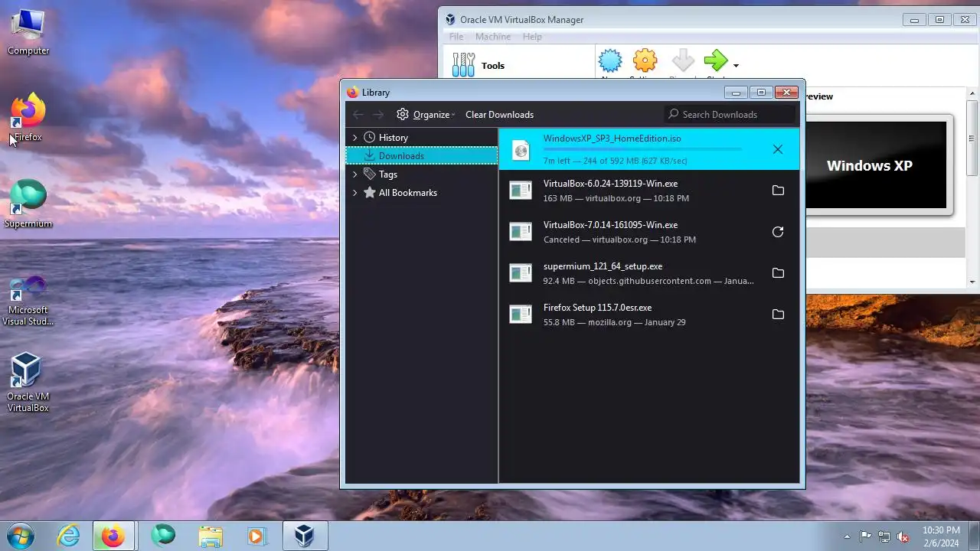Open folder for supermium_121_64_setup.exe
The height and width of the screenshot is (551, 980).
(x=778, y=273)
